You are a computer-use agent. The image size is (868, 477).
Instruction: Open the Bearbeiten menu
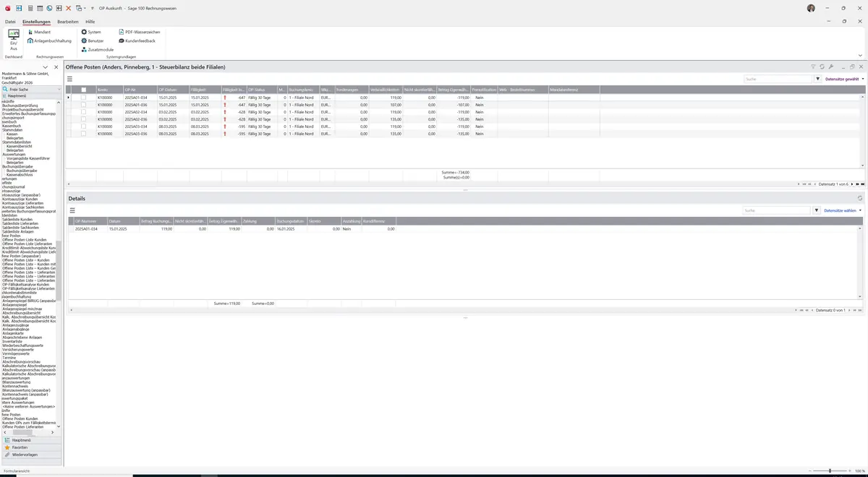coord(68,22)
